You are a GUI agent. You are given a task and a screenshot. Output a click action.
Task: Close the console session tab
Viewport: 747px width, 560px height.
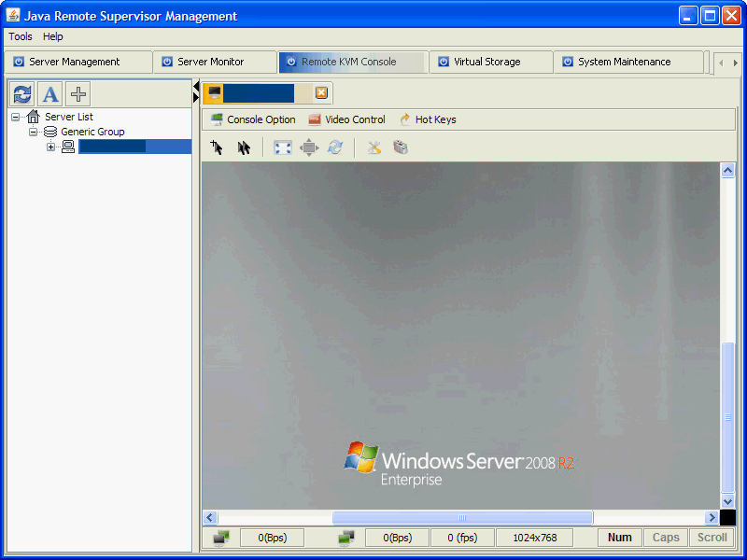click(321, 92)
